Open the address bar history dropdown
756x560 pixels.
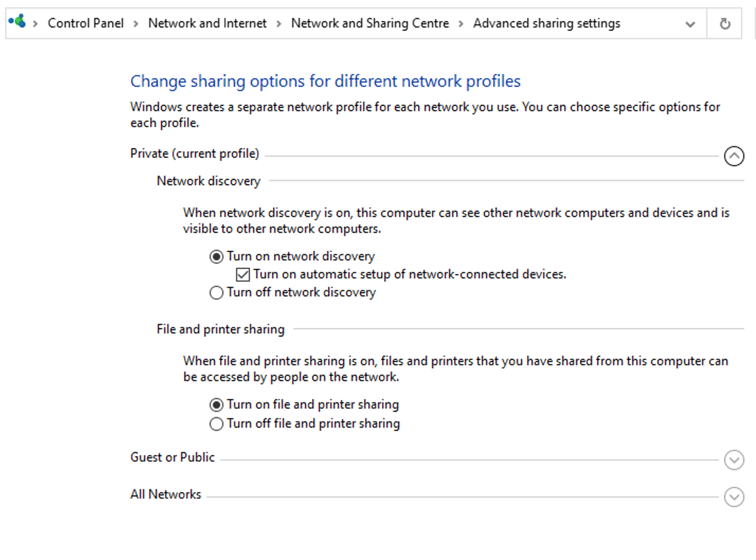[x=690, y=24]
